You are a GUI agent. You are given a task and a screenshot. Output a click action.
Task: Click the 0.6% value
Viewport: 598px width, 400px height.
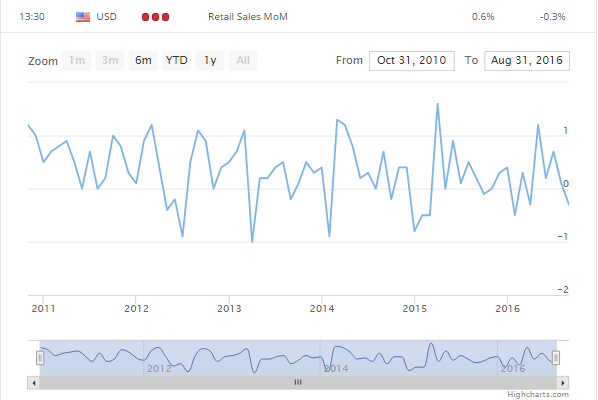coord(483,17)
